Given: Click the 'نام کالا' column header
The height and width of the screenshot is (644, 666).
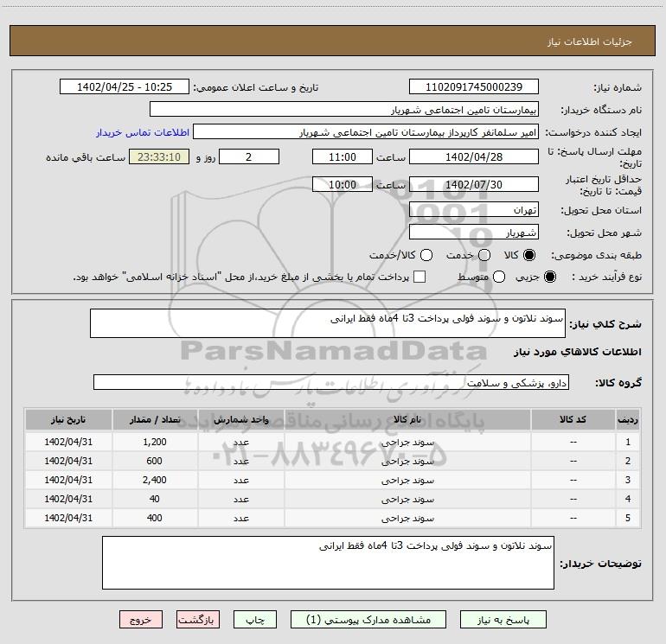Looking at the screenshot, I should 407,419.
